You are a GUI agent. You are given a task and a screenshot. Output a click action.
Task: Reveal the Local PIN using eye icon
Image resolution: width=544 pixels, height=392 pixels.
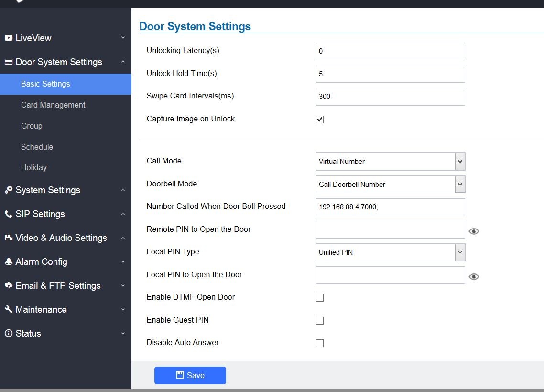coord(474,277)
